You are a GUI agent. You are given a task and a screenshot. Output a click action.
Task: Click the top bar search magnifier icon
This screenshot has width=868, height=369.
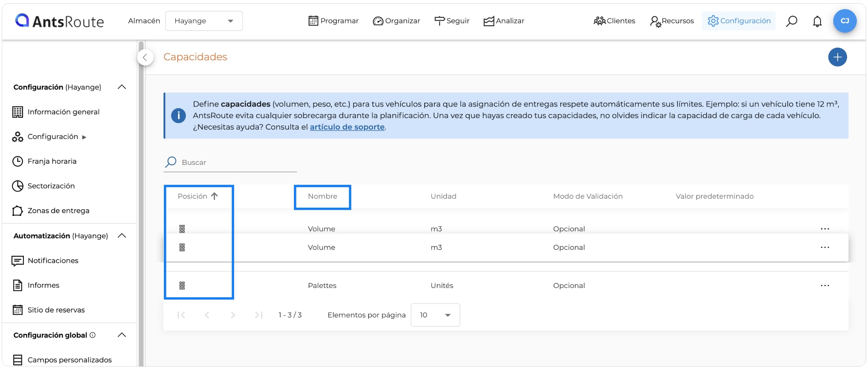[791, 21]
